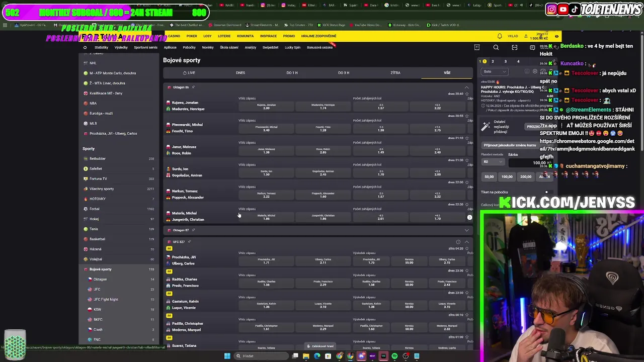Switch to bet slip tab 3

click(x=505, y=61)
